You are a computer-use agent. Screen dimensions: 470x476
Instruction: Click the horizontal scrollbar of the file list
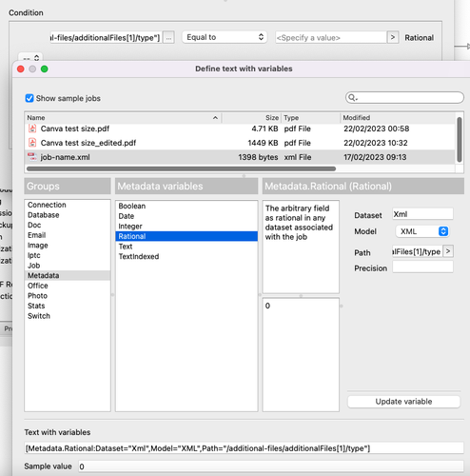click(181, 169)
